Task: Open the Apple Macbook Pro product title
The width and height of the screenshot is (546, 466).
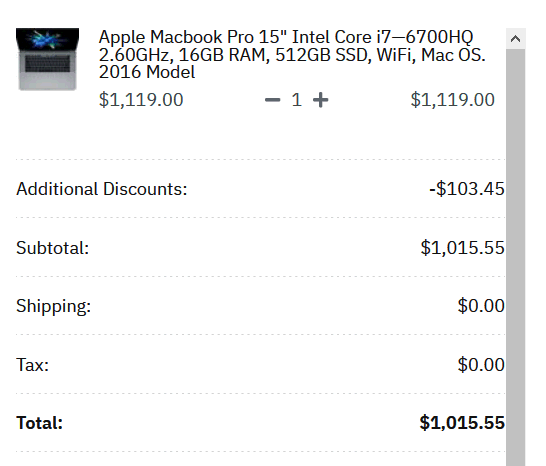Action: pyautogui.click(x=292, y=54)
